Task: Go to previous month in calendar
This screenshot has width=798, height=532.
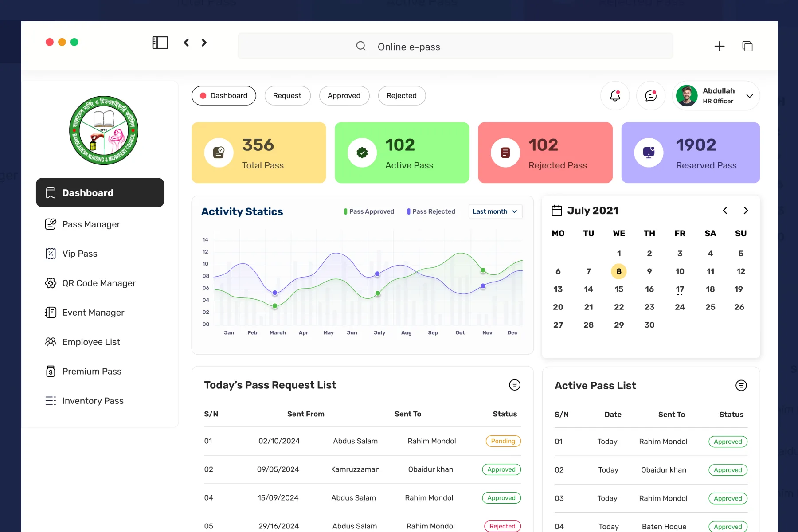Action: (725, 211)
